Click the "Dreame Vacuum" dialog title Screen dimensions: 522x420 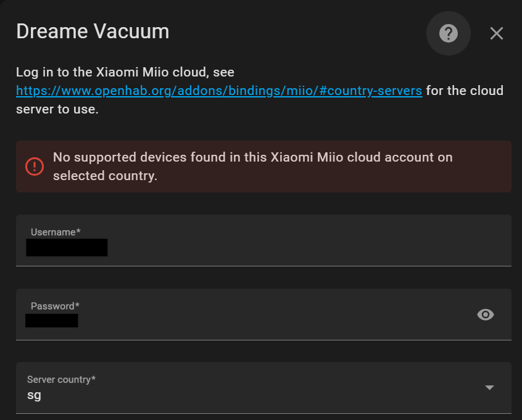pyautogui.click(x=93, y=31)
